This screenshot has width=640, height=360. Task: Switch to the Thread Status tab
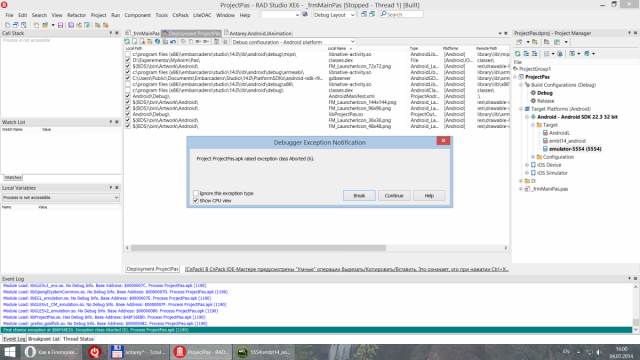pos(78,339)
